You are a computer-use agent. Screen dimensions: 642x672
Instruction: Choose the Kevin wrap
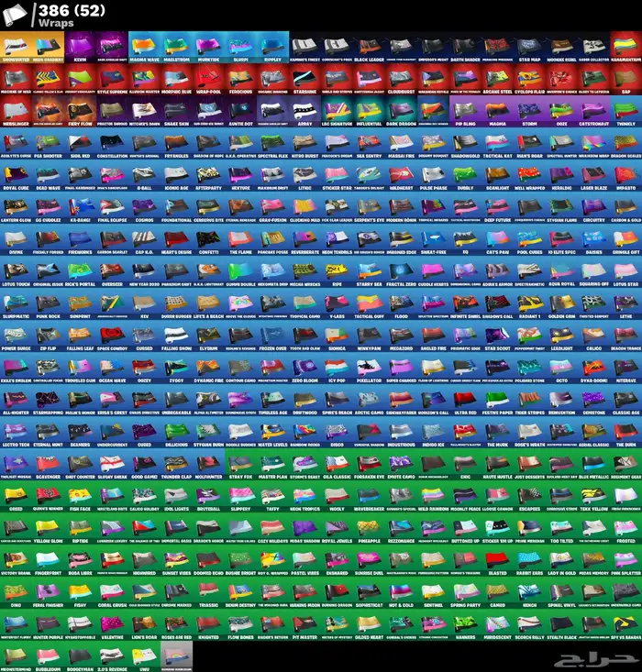tap(81, 46)
